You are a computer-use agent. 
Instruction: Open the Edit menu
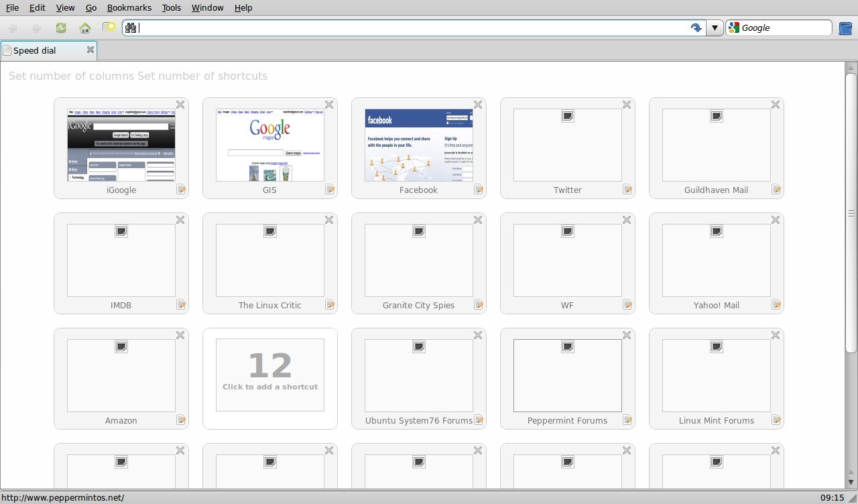[x=37, y=7]
